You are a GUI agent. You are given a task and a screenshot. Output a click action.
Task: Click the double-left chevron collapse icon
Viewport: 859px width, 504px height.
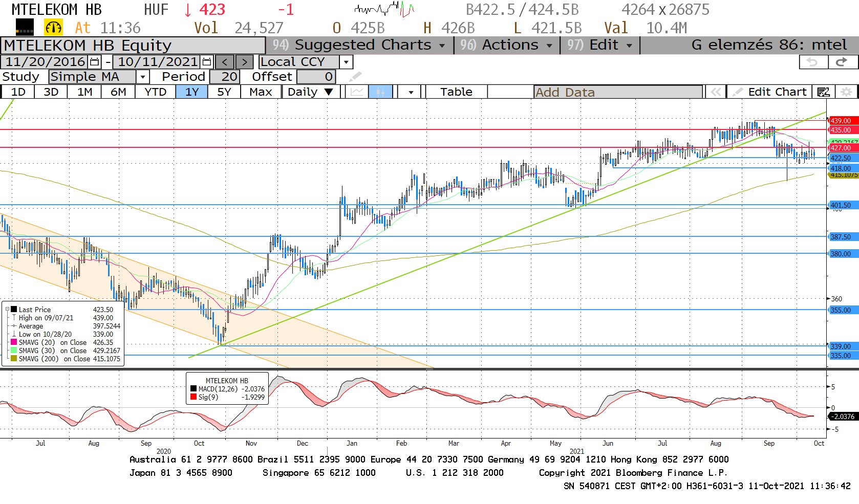pyautogui.click(x=716, y=92)
